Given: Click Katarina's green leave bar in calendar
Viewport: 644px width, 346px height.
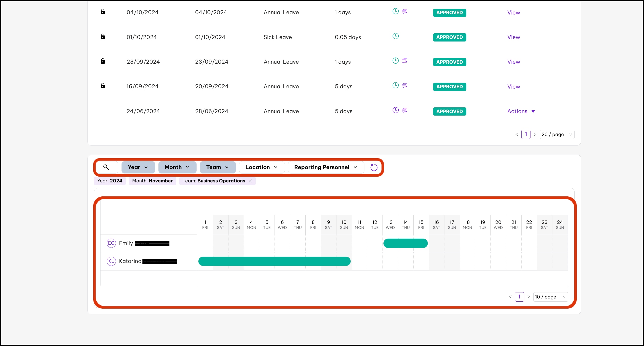Looking at the screenshot, I should tap(274, 261).
